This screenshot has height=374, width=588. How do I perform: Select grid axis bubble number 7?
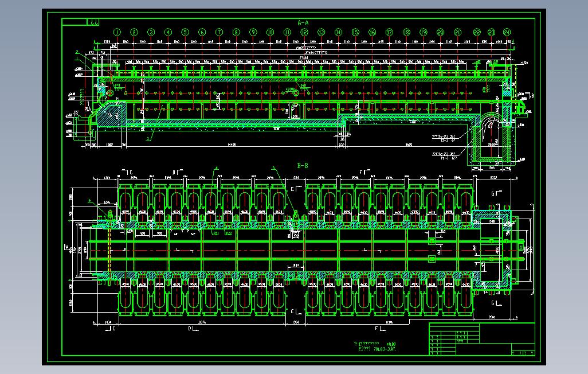[219, 32]
